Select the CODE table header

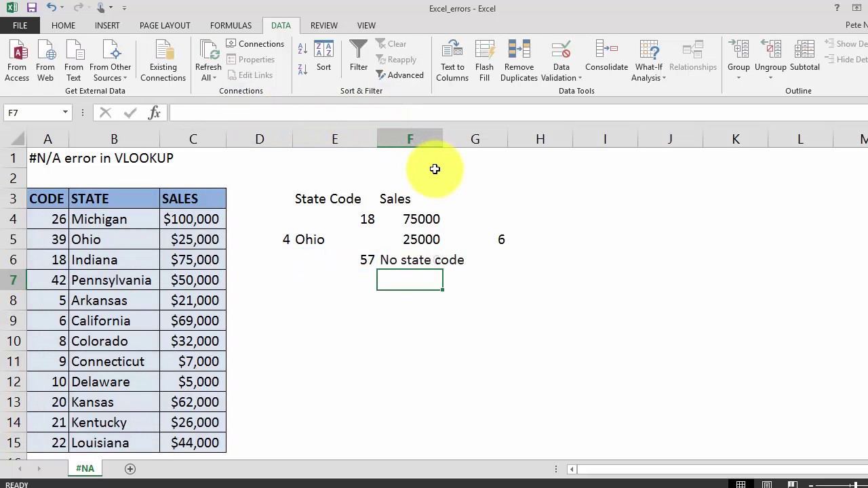click(47, 199)
